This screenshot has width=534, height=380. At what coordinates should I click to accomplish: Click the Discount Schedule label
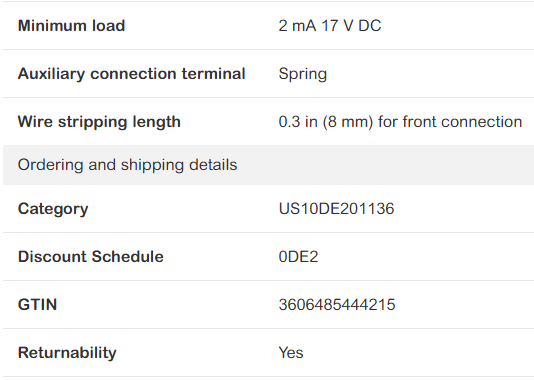point(91,257)
